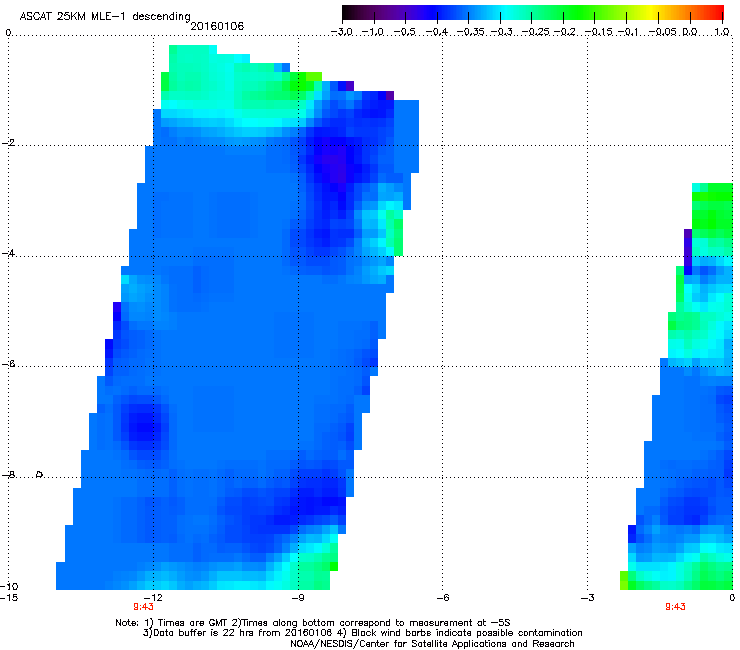
Task: Click the latitude axis label 0 at top left
Action: click(8, 33)
